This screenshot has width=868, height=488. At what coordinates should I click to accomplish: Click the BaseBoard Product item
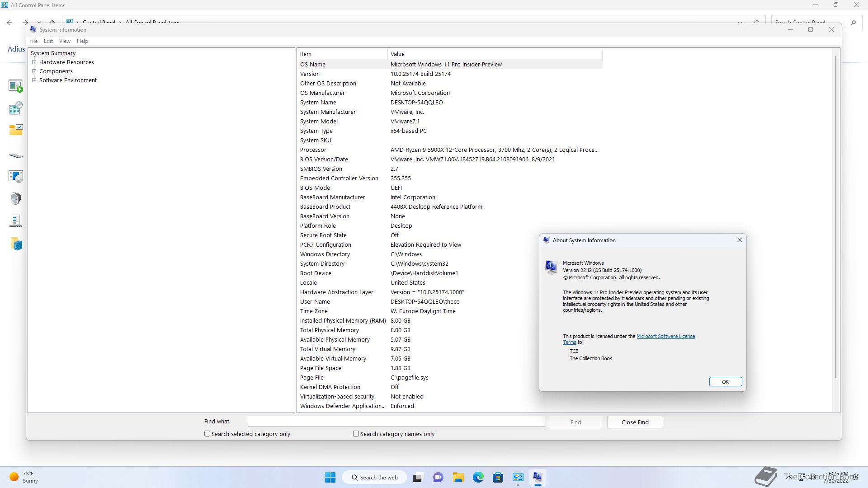(x=325, y=207)
